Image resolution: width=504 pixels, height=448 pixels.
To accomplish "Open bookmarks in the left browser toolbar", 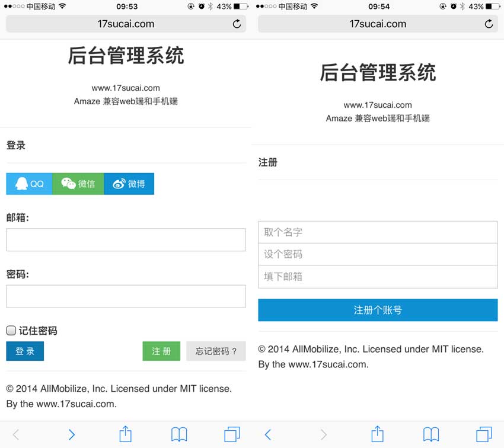I will click(x=179, y=434).
